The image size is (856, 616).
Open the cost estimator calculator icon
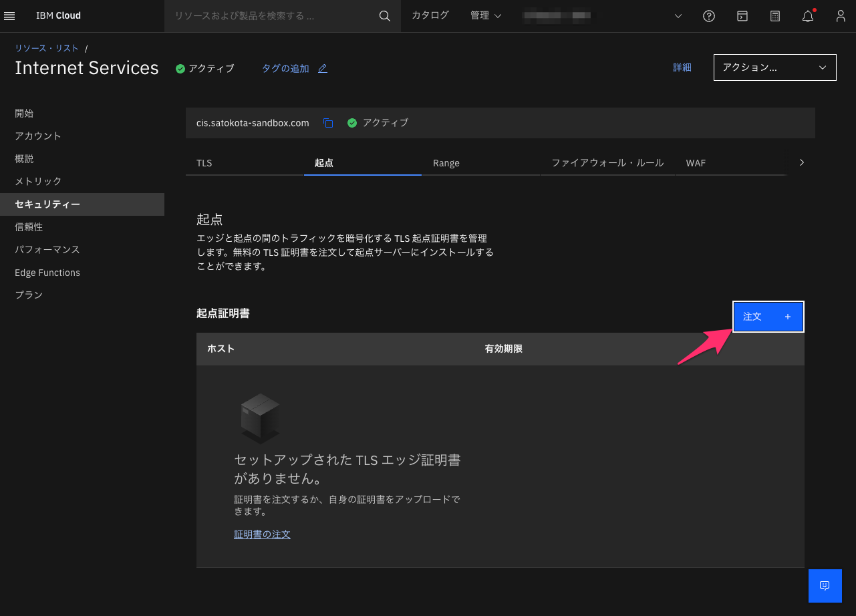click(x=775, y=16)
